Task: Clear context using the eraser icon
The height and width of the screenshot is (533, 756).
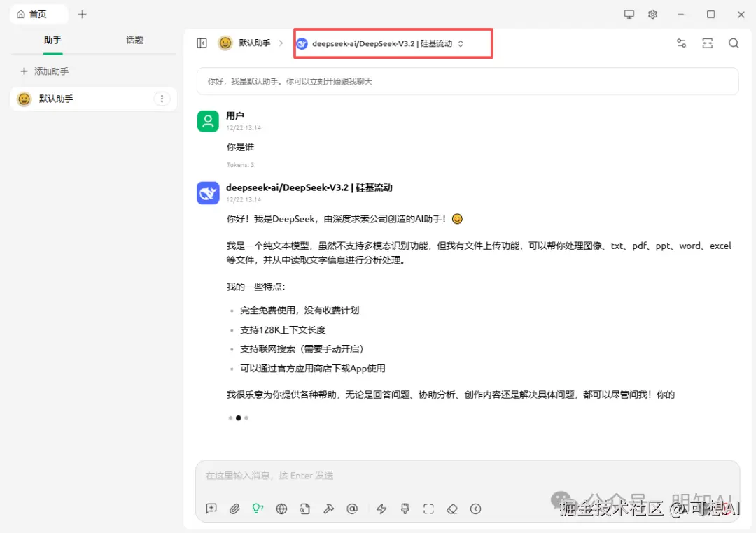Action: point(451,509)
